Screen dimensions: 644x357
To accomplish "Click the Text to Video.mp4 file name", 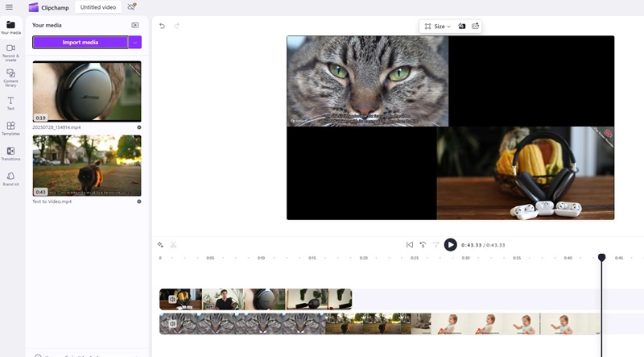I will [x=52, y=201].
